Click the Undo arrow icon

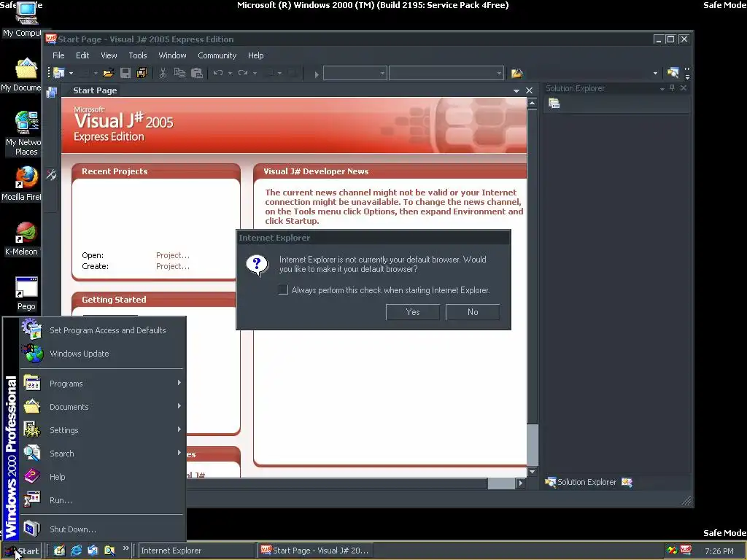pos(218,73)
